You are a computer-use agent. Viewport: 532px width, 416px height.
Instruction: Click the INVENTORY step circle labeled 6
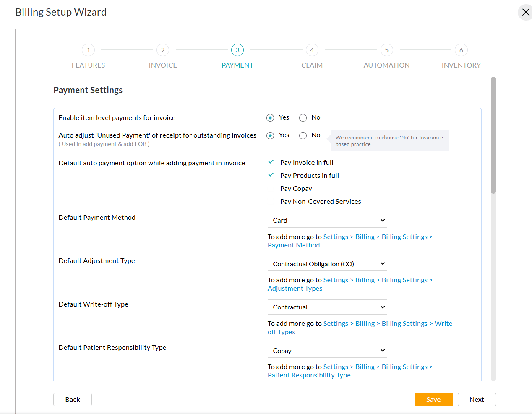(461, 49)
